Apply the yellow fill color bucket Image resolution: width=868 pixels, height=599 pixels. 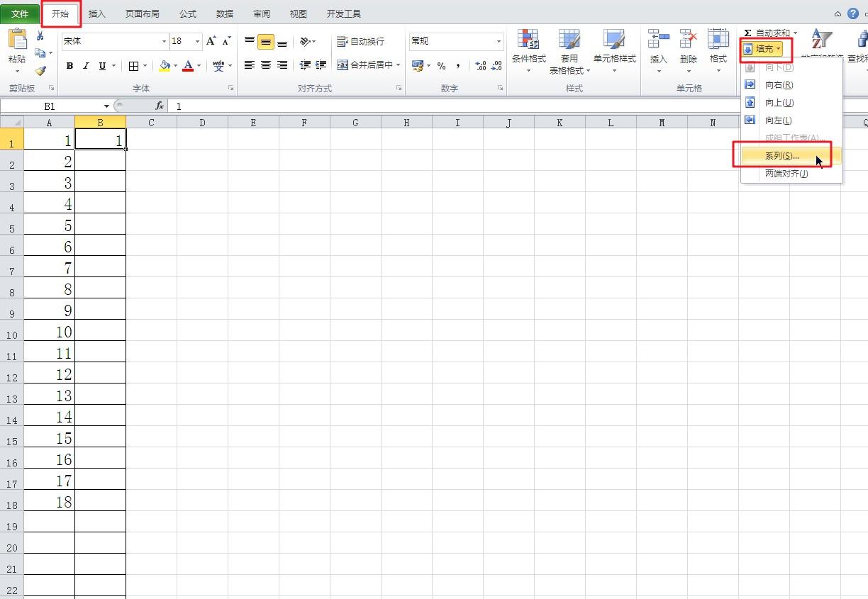point(165,66)
